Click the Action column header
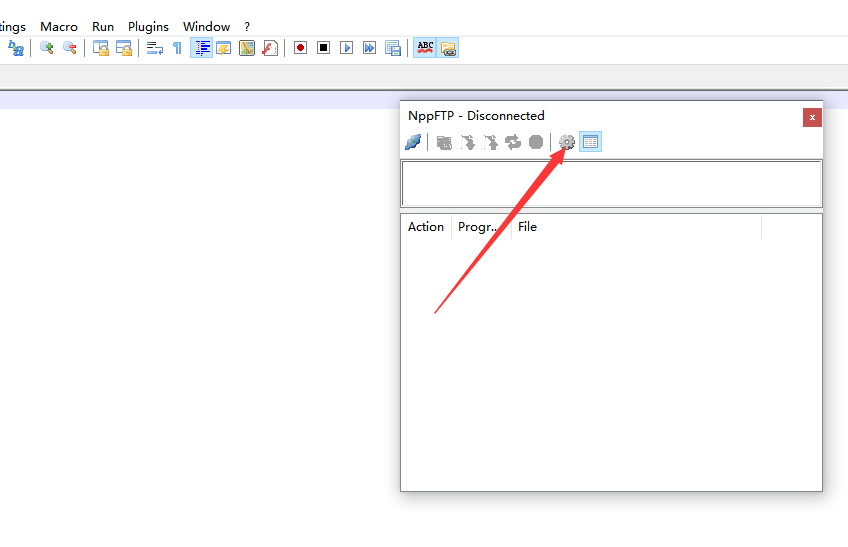 pyautogui.click(x=426, y=227)
